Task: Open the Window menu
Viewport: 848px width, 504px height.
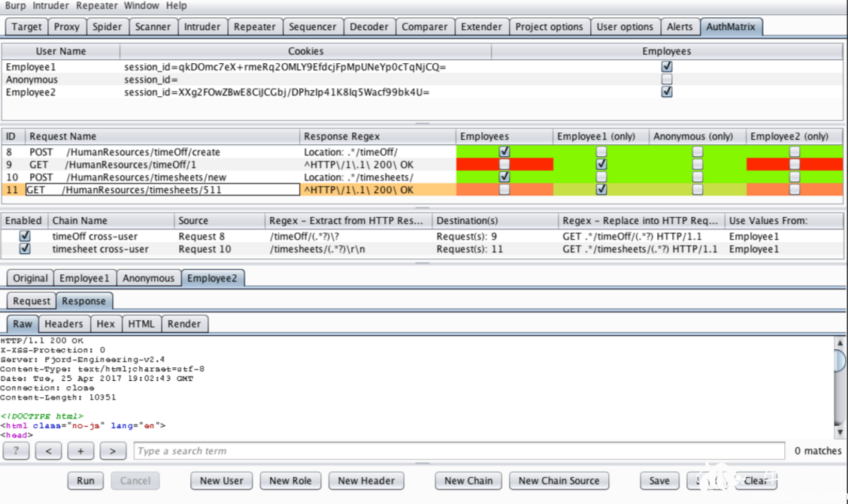Action: [x=141, y=5]
